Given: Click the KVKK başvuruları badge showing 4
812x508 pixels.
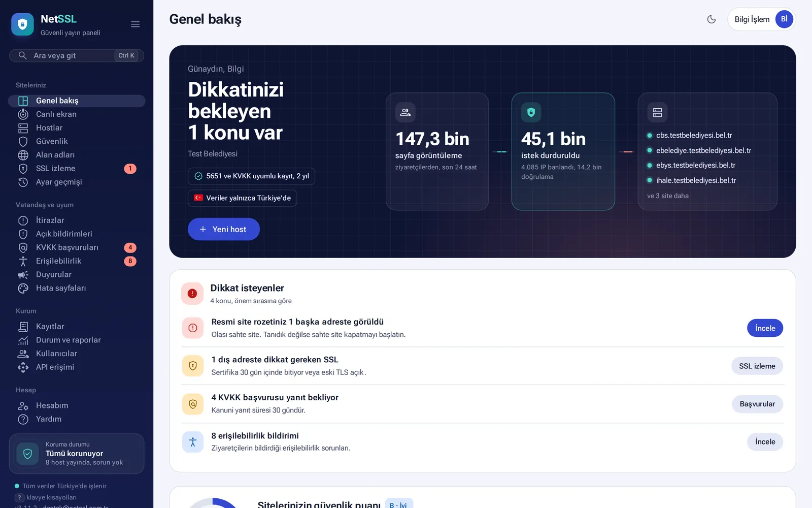Looking at the screenshot, I should 130,247.
